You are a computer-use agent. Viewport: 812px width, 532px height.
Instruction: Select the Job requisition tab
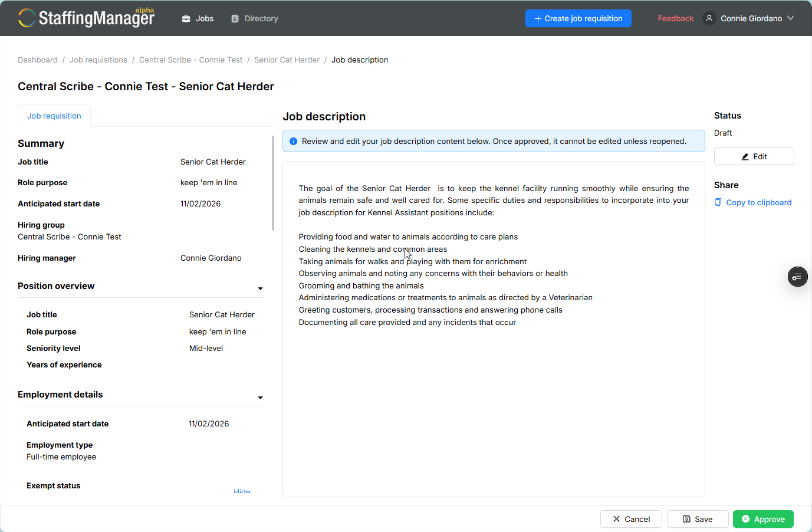pyautogui.click(x=54, y=116)
